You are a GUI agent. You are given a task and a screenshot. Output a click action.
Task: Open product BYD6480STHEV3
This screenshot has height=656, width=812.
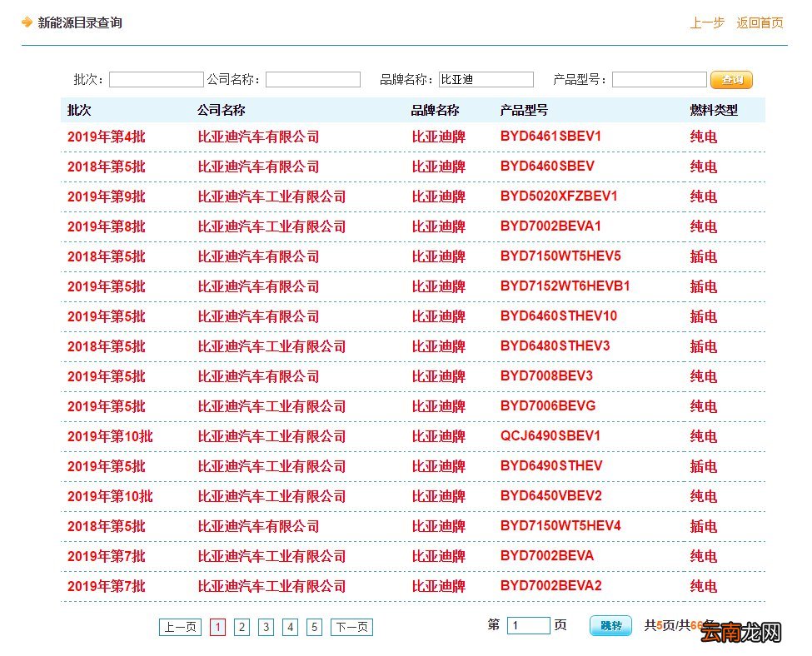point(555,346)
